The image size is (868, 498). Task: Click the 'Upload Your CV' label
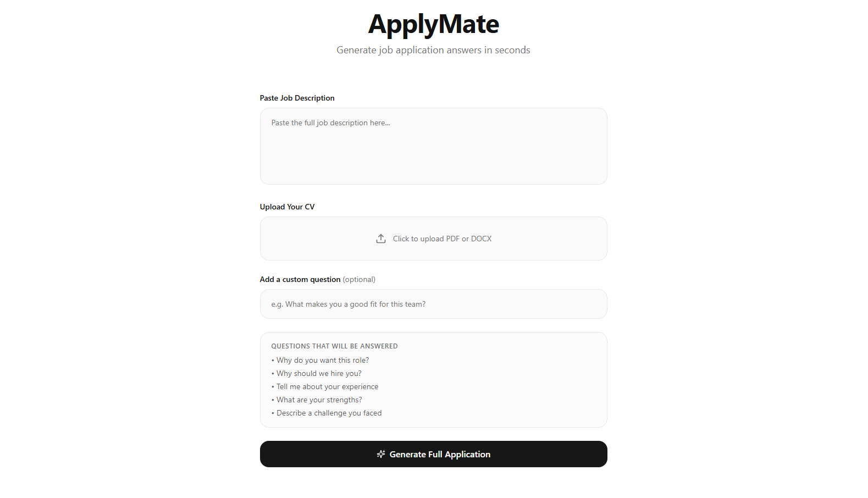click(x=287, y=207)
